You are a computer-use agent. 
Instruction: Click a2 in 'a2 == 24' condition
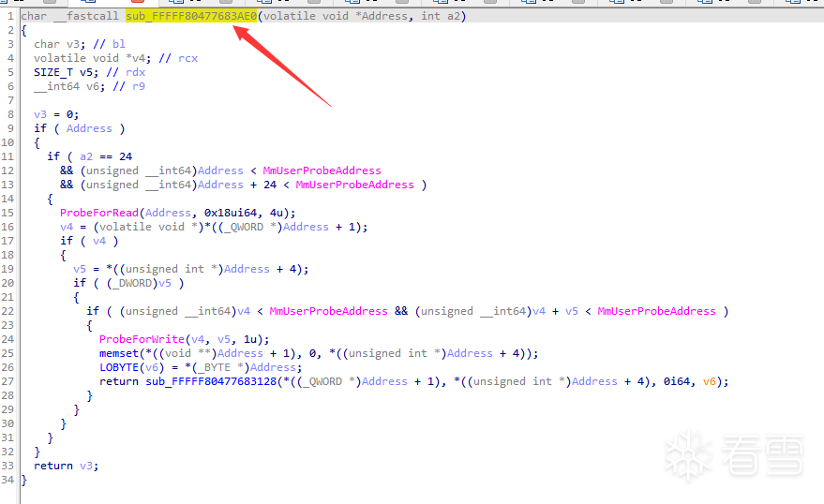tap(86, 156)
